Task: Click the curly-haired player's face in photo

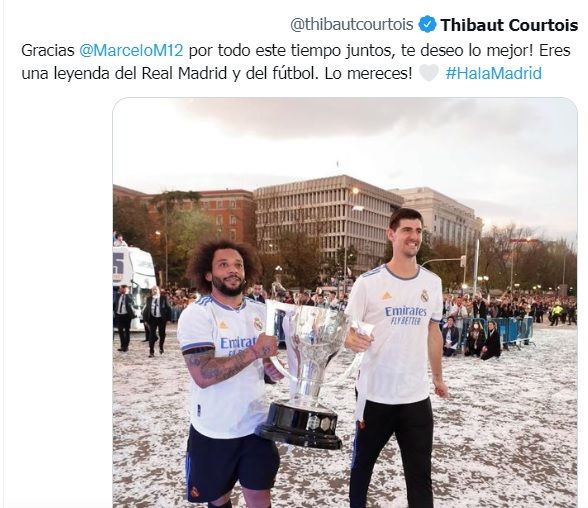Action: (227, 273)
